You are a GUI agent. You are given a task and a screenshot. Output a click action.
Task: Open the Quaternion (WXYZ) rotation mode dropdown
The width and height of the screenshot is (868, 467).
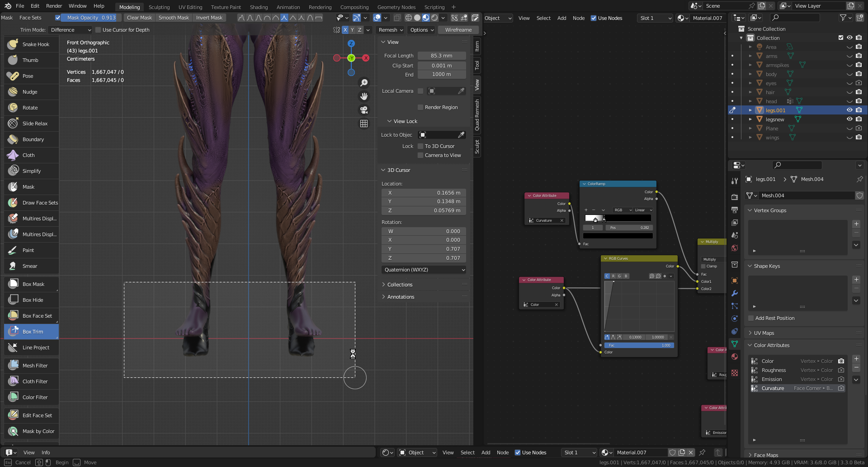[424, 270]
